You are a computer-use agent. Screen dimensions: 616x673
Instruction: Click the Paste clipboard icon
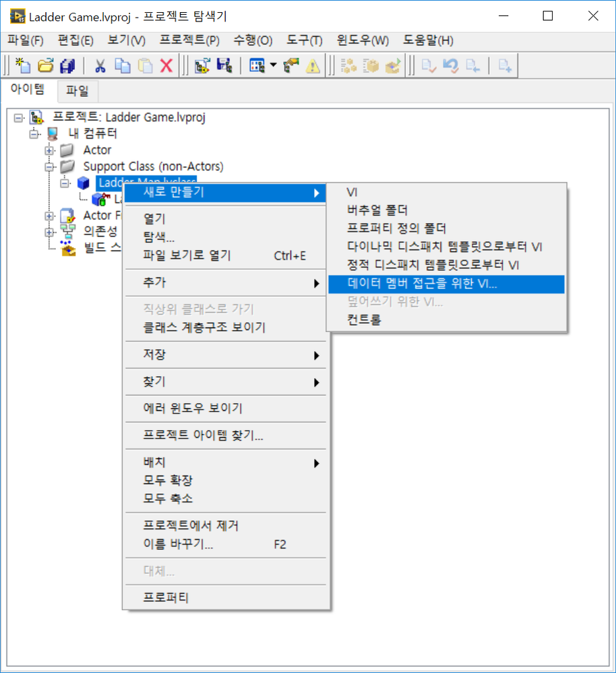146,65
